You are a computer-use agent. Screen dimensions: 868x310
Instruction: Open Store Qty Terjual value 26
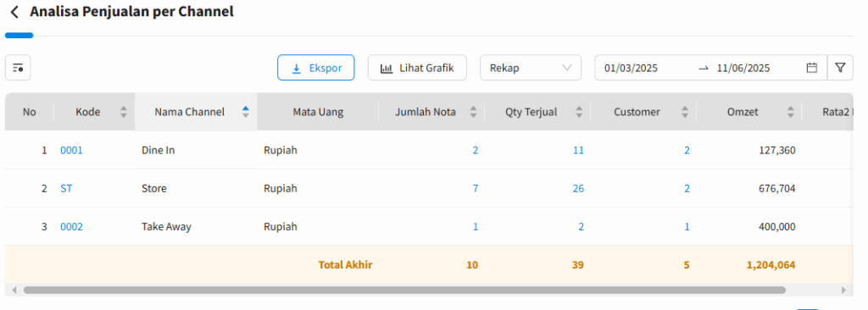(578, 188)
